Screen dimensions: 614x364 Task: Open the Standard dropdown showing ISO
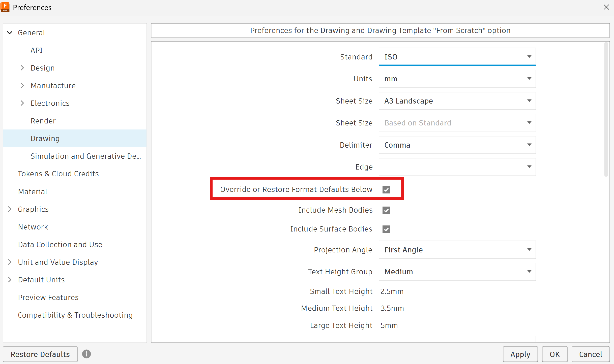tap(457, 57)
